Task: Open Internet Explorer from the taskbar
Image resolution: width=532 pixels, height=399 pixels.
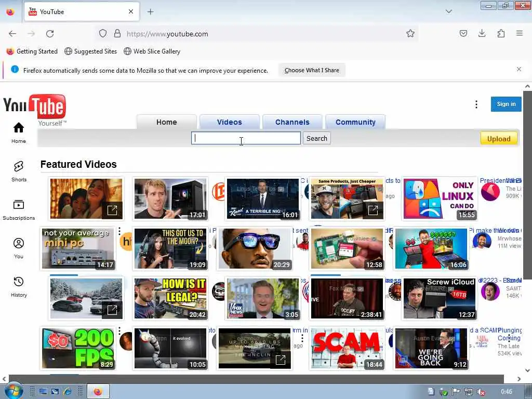Action: click(67, 392)
